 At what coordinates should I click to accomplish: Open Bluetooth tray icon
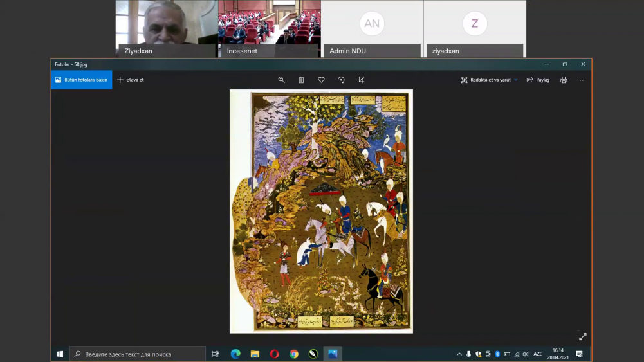click(497, 354)
